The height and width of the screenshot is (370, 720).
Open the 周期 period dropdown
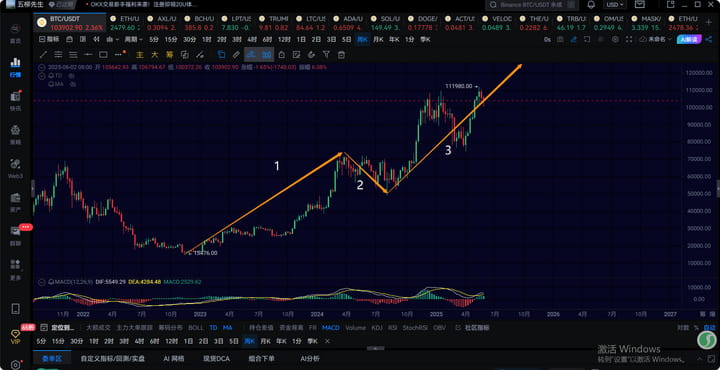134,39
